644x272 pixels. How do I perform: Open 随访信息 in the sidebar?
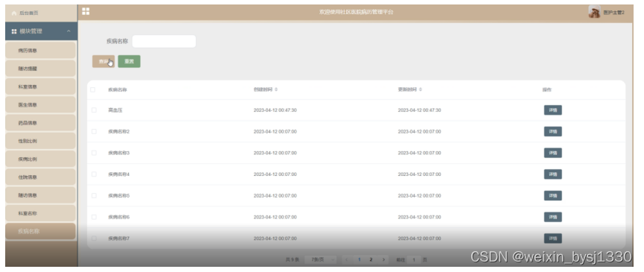pyautogui.click(x=40, y=195)
